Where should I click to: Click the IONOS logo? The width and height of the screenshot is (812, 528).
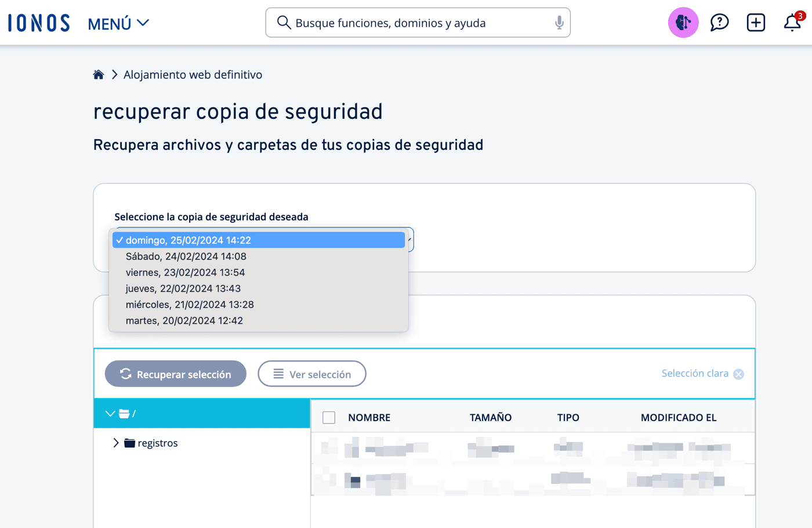point(39,23)
